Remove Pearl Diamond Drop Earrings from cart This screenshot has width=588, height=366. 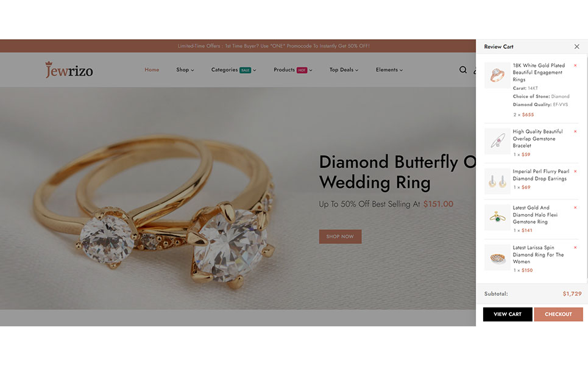(x=575, y=171)
